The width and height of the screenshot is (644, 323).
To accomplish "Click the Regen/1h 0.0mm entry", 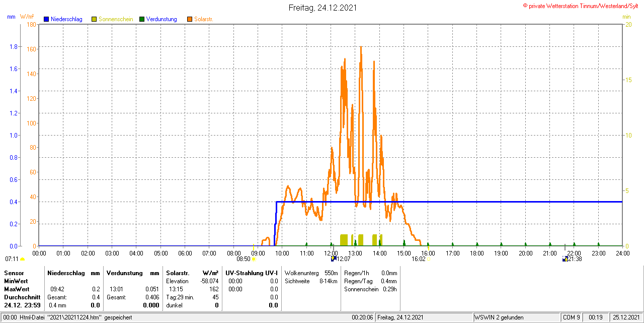I will pos(371,273).
